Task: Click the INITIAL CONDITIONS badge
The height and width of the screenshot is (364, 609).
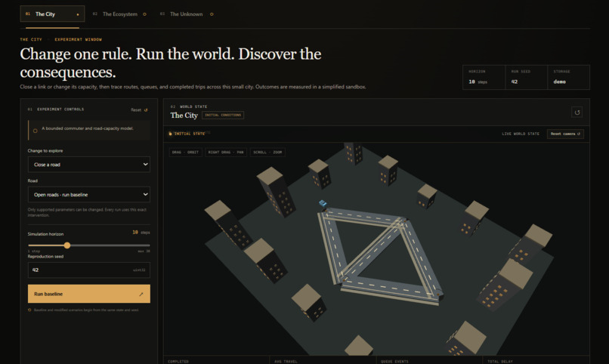Action: pos(223,116)
